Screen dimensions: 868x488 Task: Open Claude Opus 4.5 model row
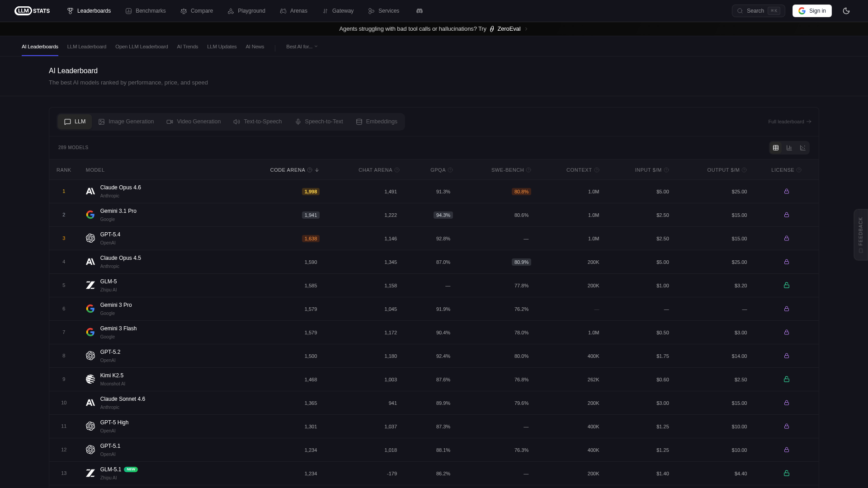click(434, 262)
